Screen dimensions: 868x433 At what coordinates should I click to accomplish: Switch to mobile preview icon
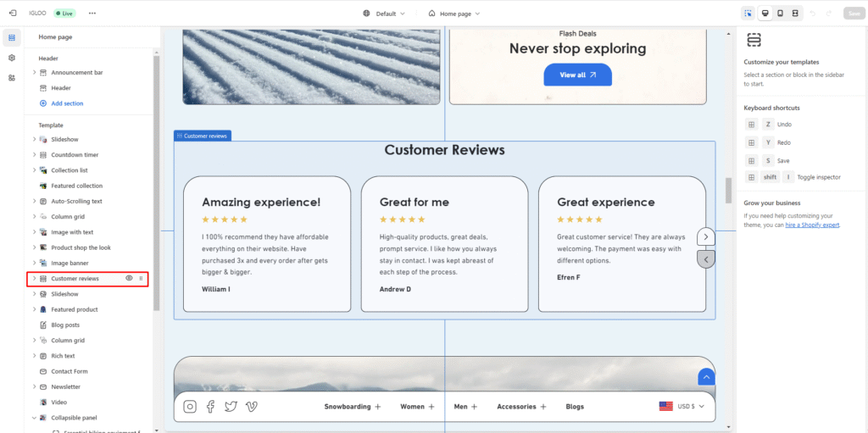point(780,14)
